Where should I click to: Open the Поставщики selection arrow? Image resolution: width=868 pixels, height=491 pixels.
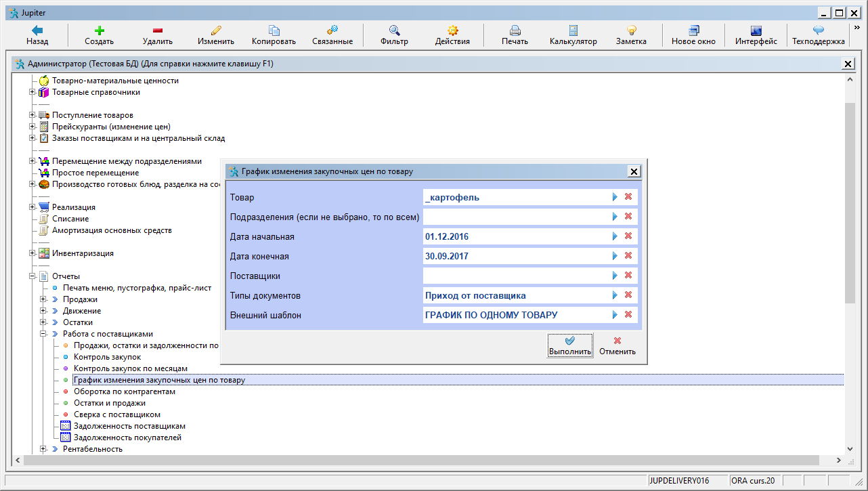[x=615, y=276]
